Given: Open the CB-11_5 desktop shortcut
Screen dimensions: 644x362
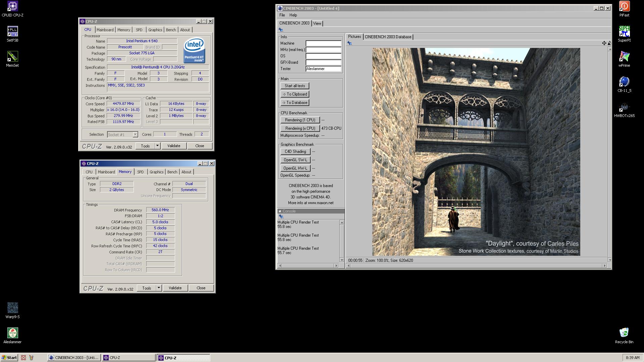Looking at the screenshot, I should click(624, 84).
